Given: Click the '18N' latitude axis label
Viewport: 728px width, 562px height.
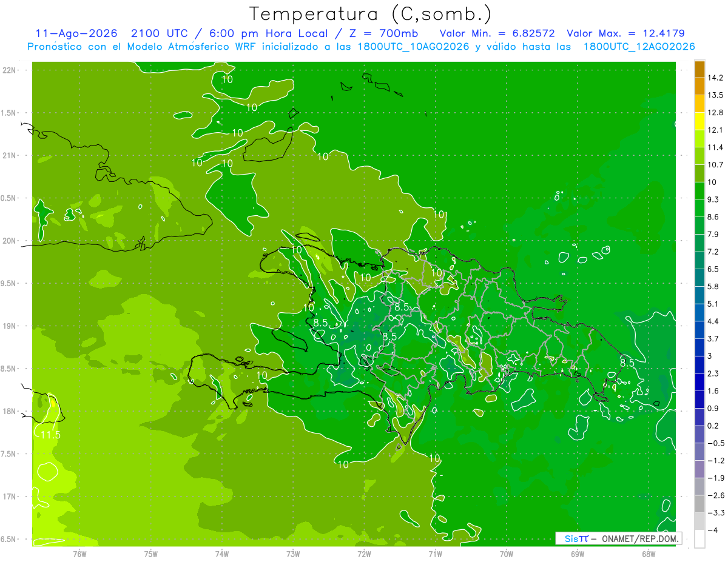Looking at the screenshot, I should (x=9, y=412).
